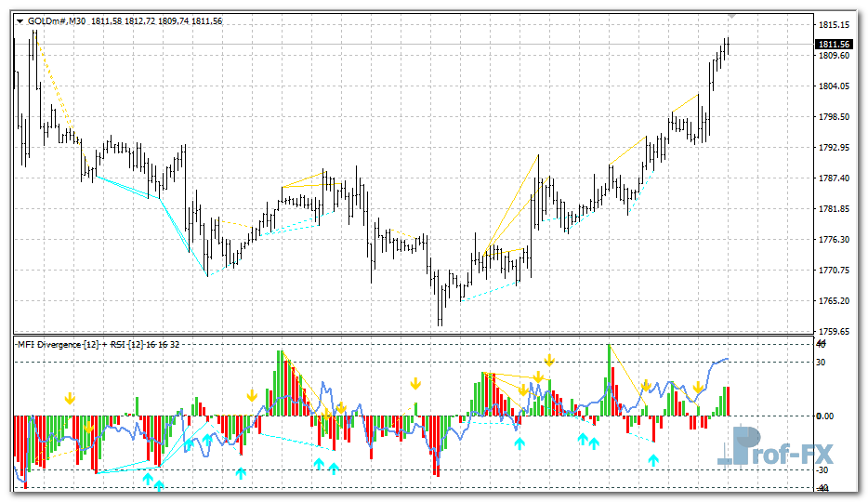Click the gray chart shift triangle marker
Viewport: 868px width, 502px height.
(x=732, y=16)
